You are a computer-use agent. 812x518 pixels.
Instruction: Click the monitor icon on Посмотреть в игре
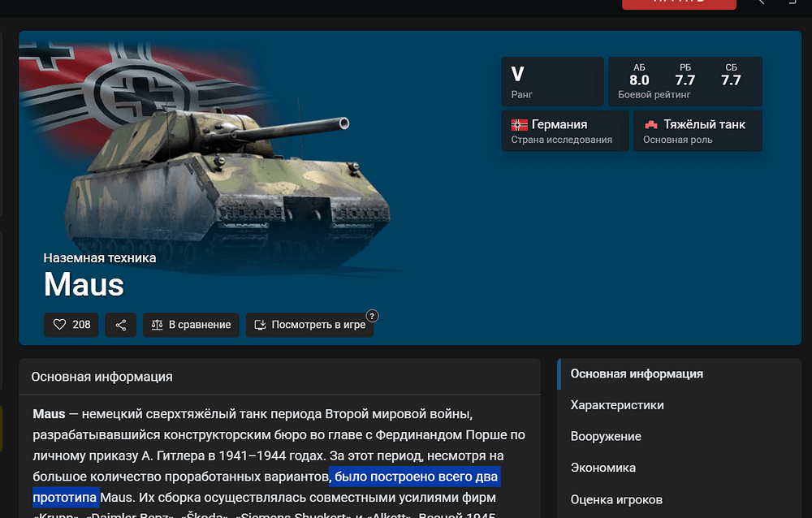[260, 324]
